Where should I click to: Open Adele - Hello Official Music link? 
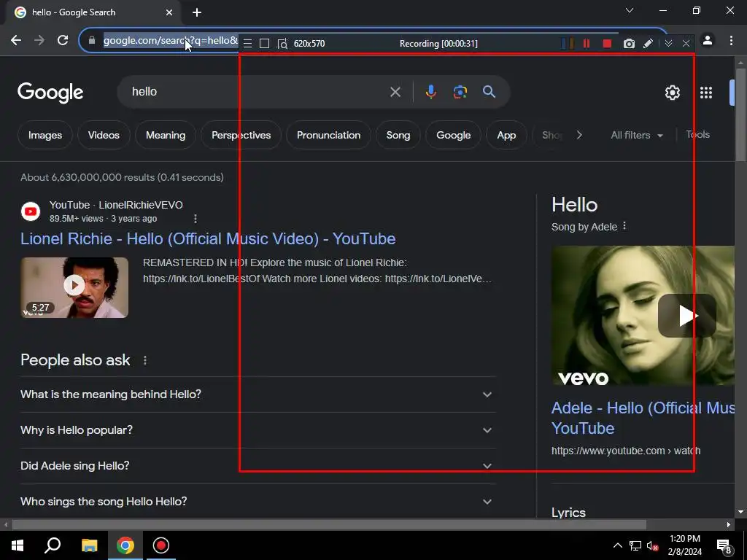643,418
